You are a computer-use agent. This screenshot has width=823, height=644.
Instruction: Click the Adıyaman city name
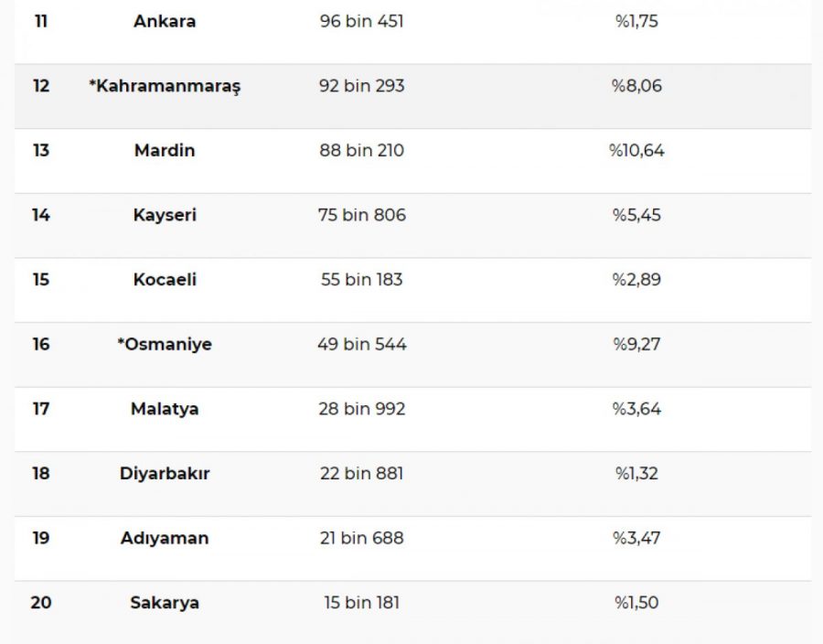(165, 538)
